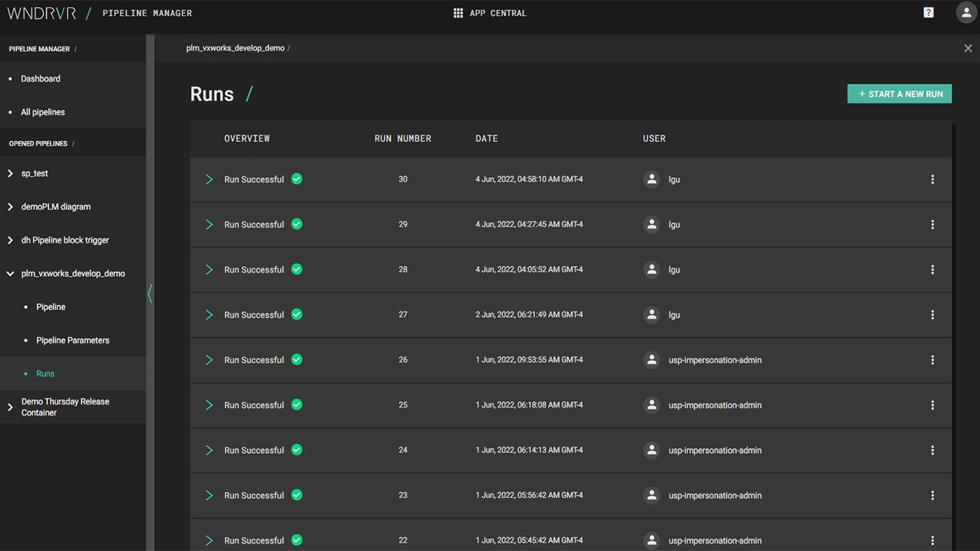Image resolution: width=980 pixels, height=551 pixels.
Task: Click the lgu user avatar on run 28
Action: pos(651,270)
